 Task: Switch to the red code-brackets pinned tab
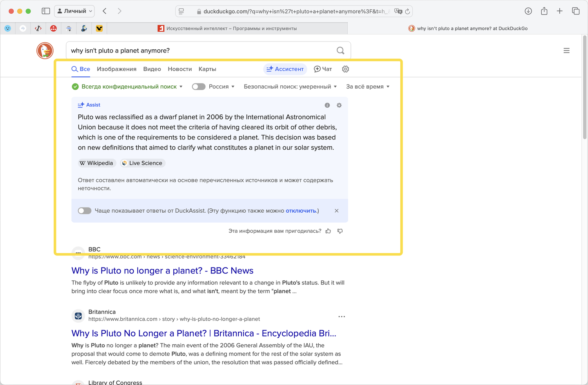pyautogui.click(x=38, y=28)
